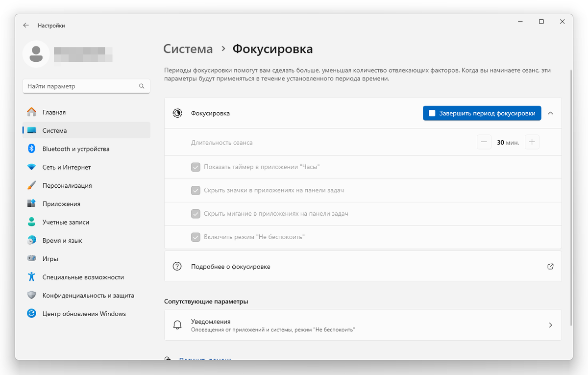Click the Система monitor icon
The image size is (588, 375).
[x=32, y=130]
